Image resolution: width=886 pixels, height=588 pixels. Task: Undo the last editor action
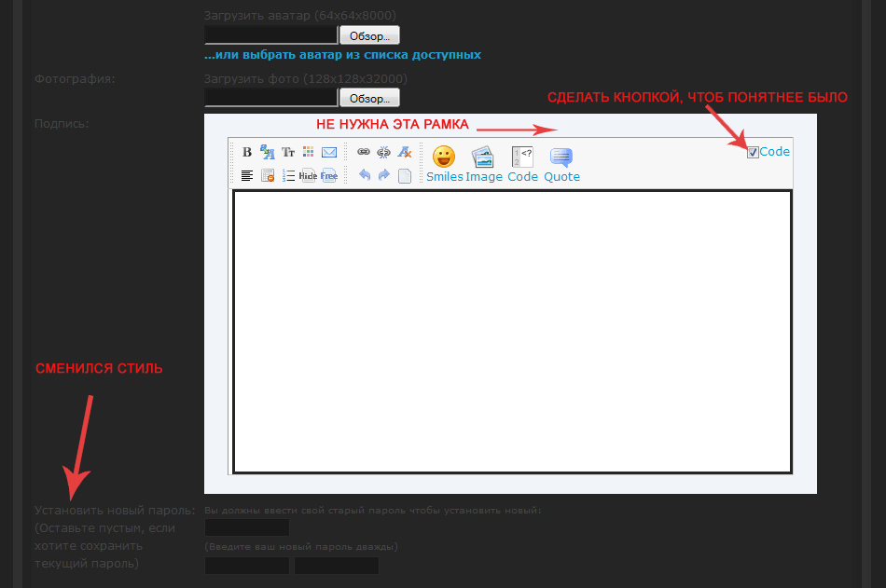(x=364, y=175)
